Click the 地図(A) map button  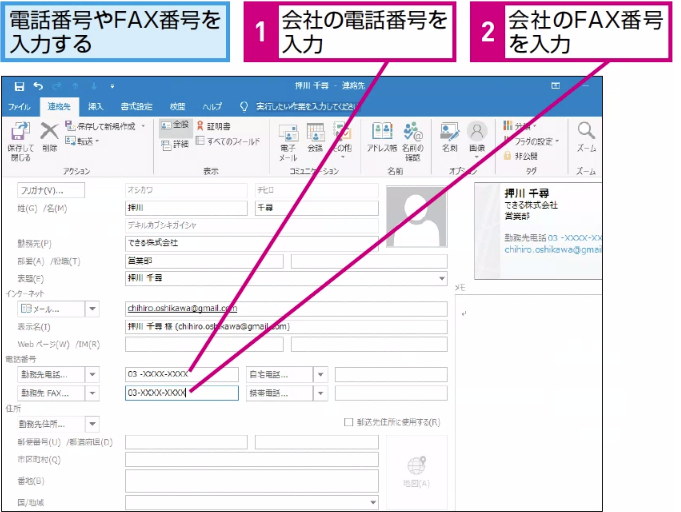pyautogui.click(x=417, y=471)
